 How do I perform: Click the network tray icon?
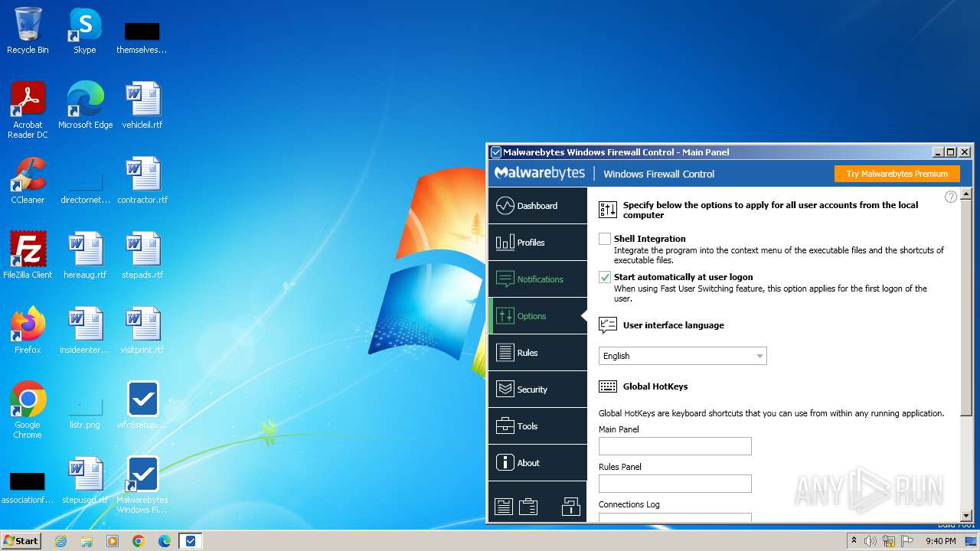coord(889,541)
